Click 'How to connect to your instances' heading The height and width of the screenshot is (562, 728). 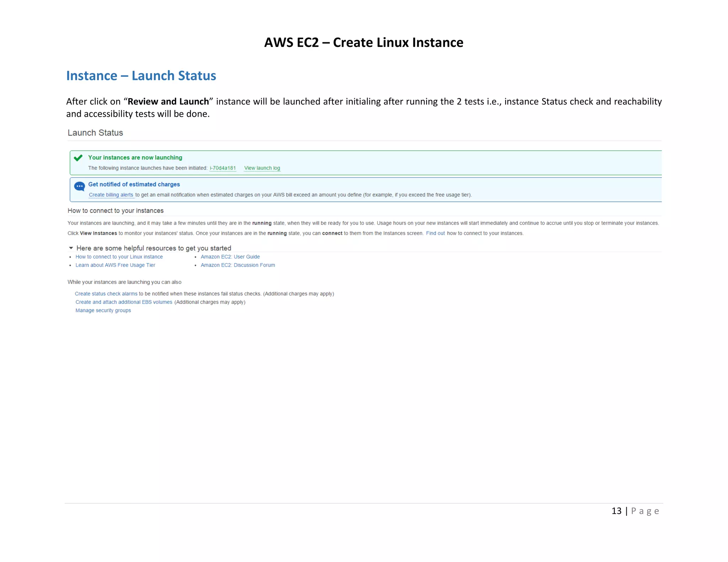(116, 211)
